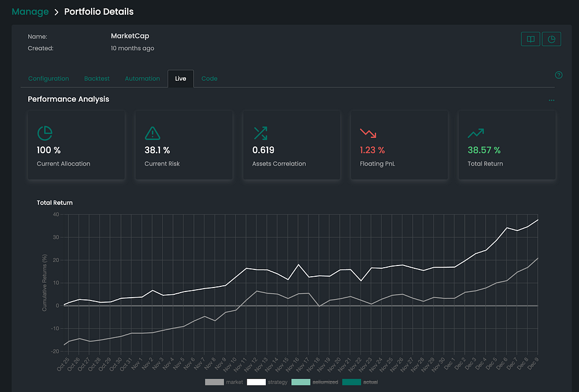
Task: Go to the Code tab
Action: point(209,79)
